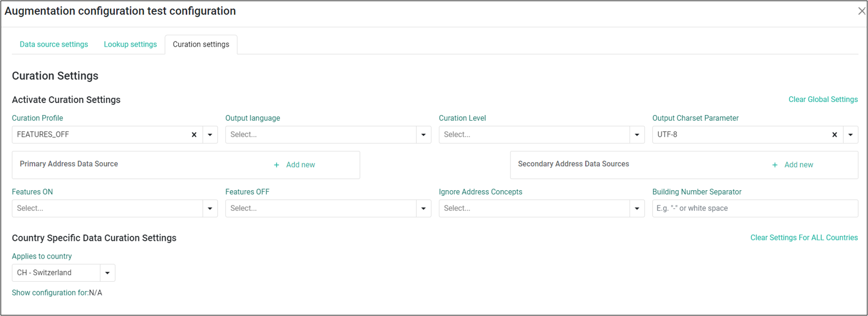Open the Applies to country dropdown arrow
Viewport: 868px width, 316px height.
coord(108,273)
